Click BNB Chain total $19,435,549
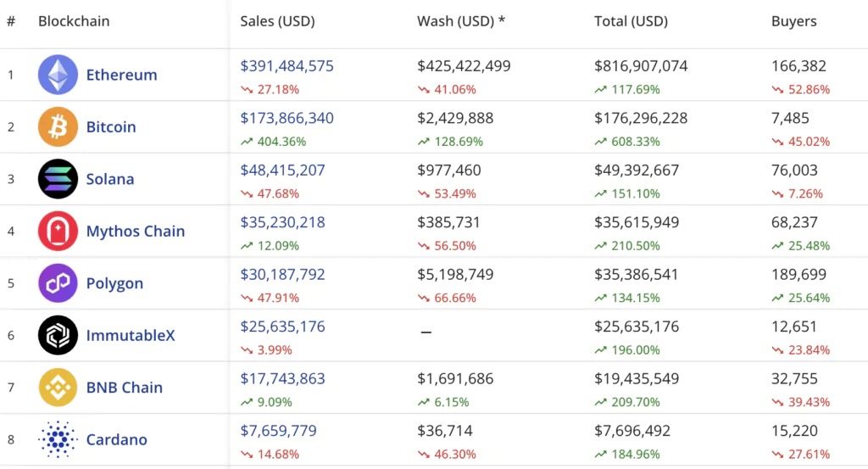The image size is (868, 469). click(x=637, y=378)
